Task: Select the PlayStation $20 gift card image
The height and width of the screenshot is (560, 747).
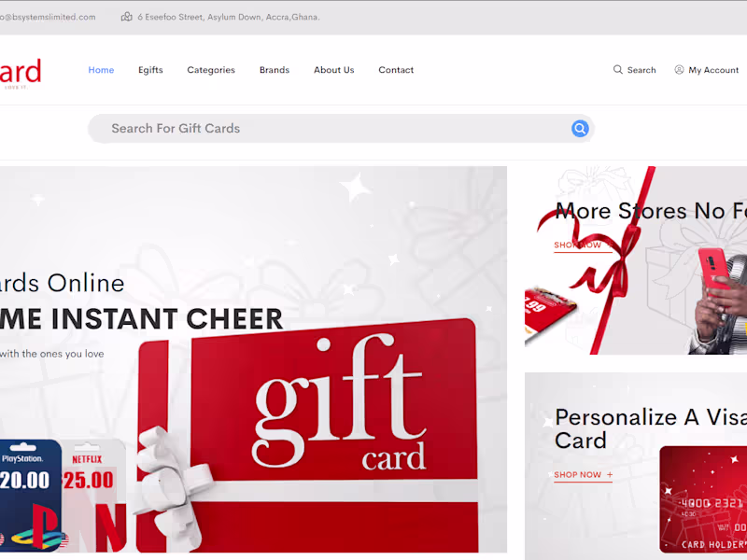Action: [x=31, y=496]
